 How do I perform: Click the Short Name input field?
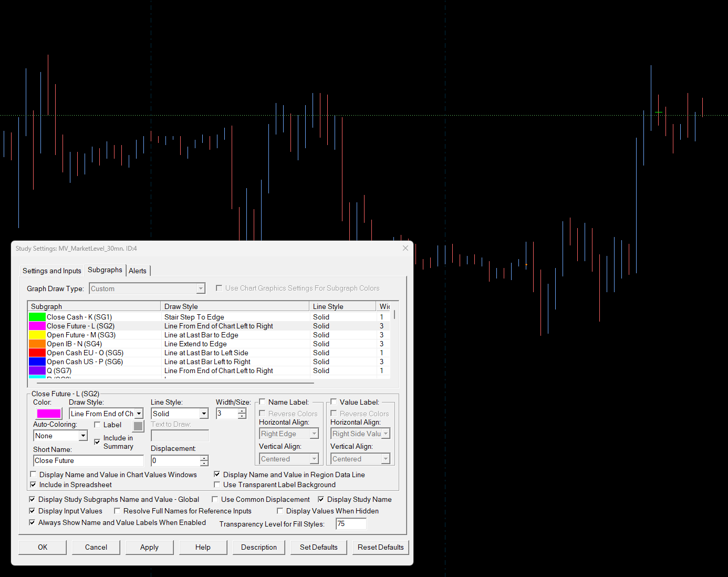[x=88, y=460]
